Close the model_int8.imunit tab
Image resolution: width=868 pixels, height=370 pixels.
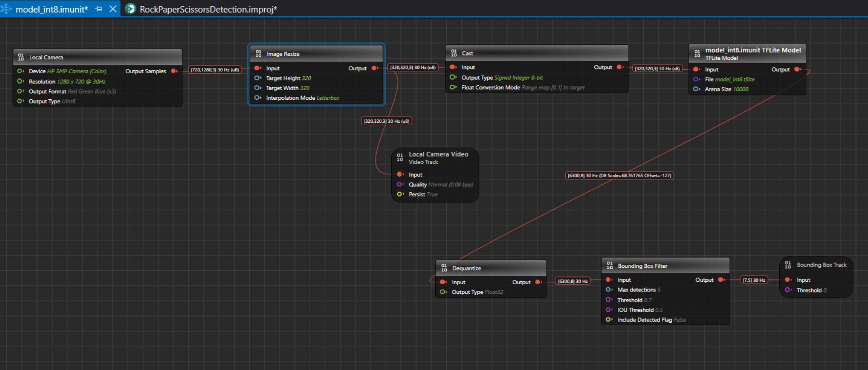pos(113,9)
